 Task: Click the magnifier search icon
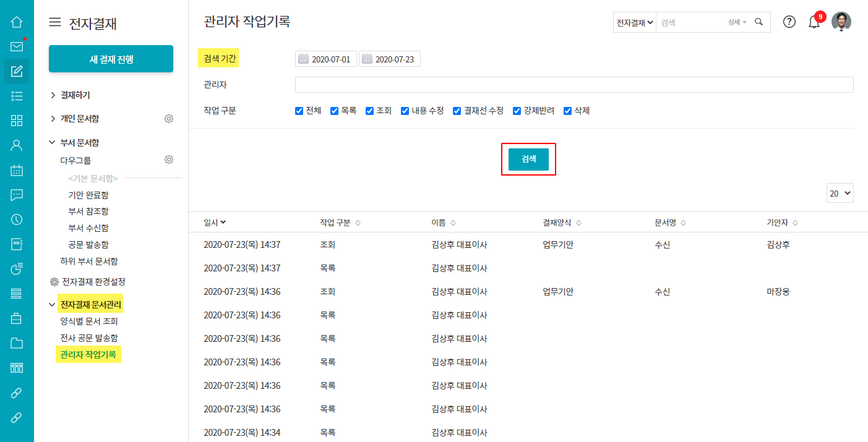point(759,22)
